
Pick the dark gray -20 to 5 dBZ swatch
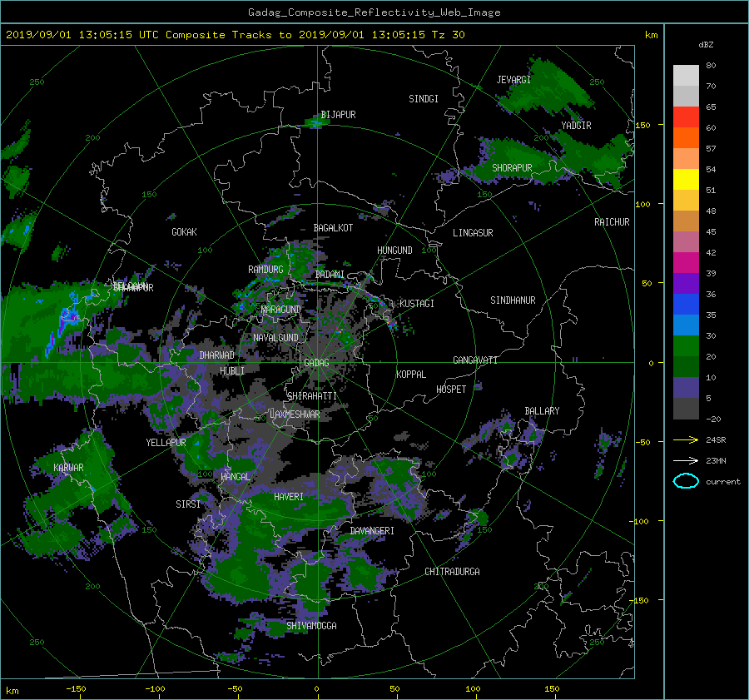tap(686, 408)
